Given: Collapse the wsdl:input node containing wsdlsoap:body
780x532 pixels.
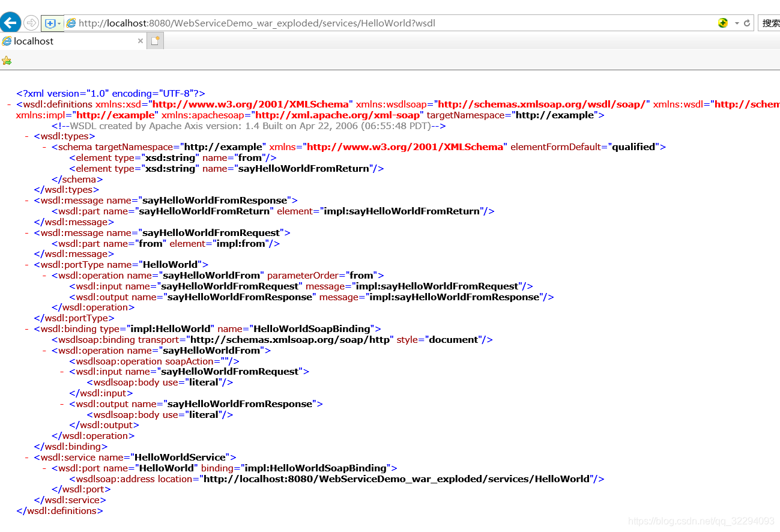Looking at the screenshot, I should 63,372.
